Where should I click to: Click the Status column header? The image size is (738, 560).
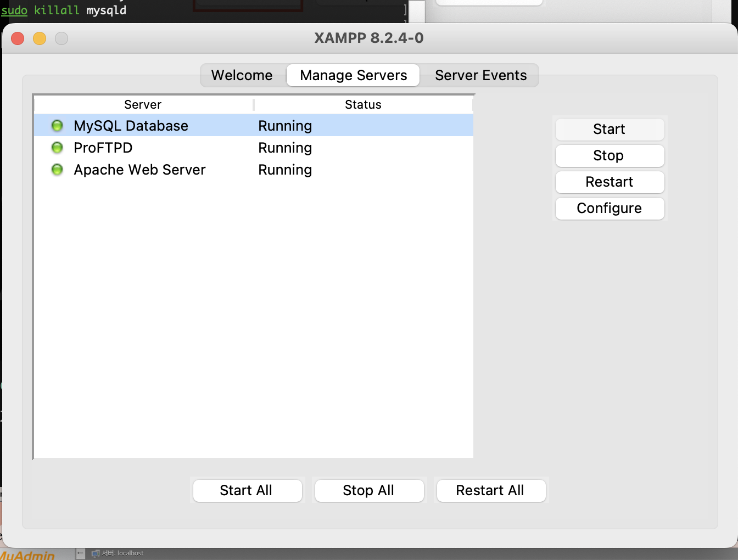[x=363, y=104]
